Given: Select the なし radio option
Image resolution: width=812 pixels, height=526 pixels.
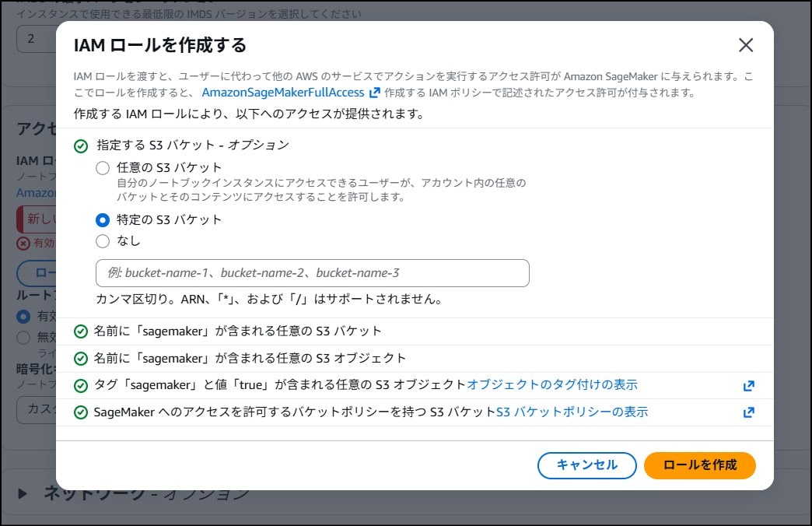Looking at the screenshot, I should [103, 241].
